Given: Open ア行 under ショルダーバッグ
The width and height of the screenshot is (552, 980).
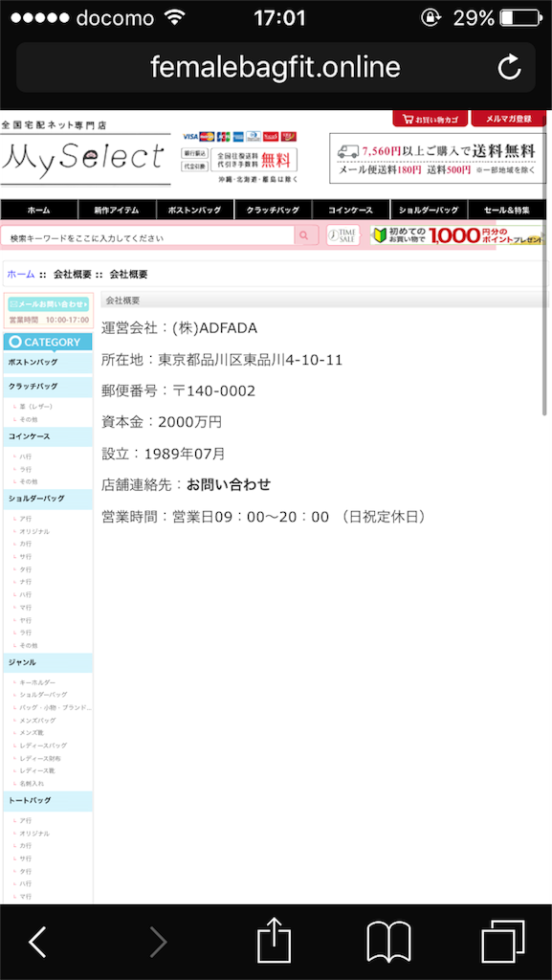Looking at the screenshot, I should click(x=26, y=519).
